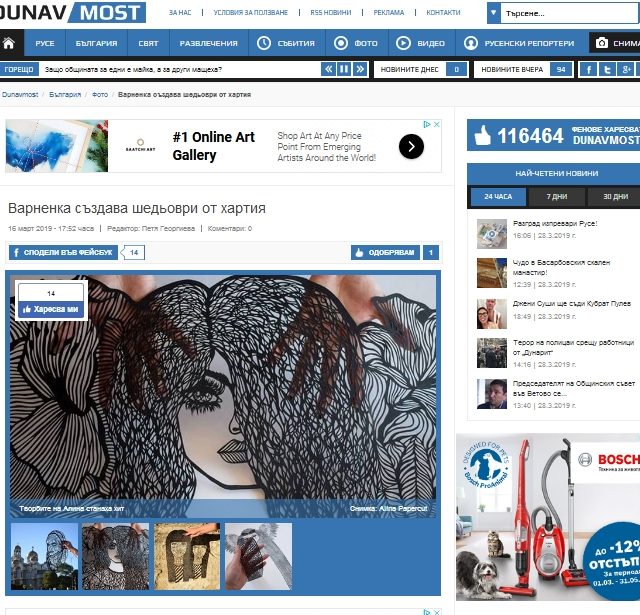Open the ticker headline about общината
The height and width of the screenshot is (615, 640).
pyautogui.click(x=133, y=69)
